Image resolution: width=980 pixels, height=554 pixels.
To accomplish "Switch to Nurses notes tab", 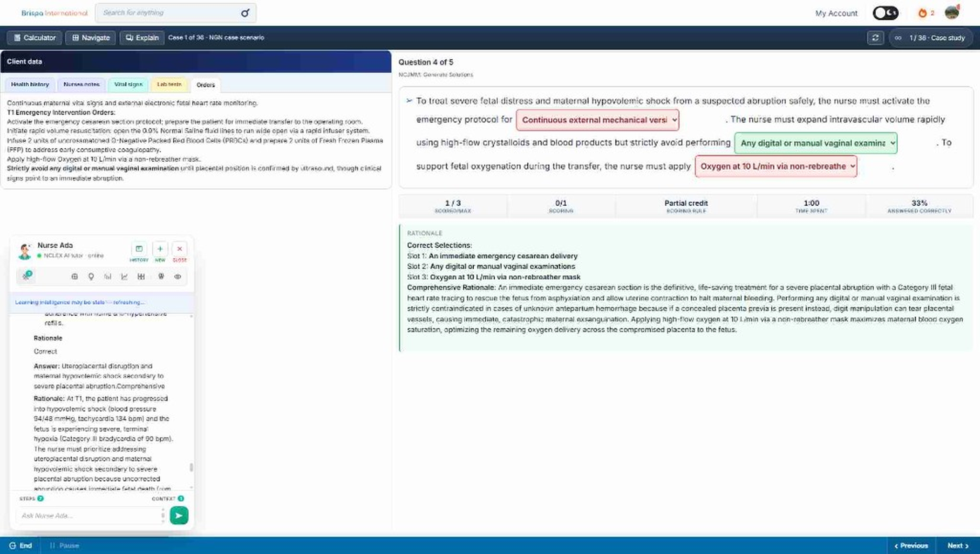I will [81, 84].
